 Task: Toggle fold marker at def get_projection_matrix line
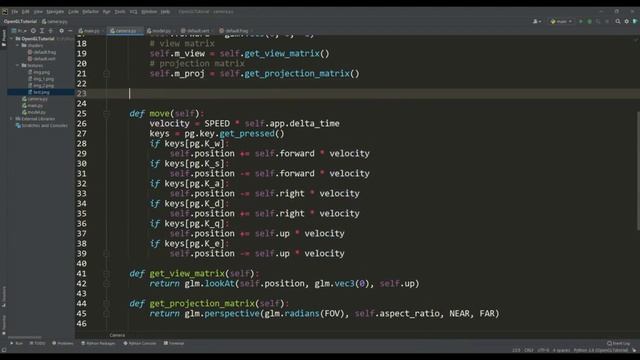[106, 304]
